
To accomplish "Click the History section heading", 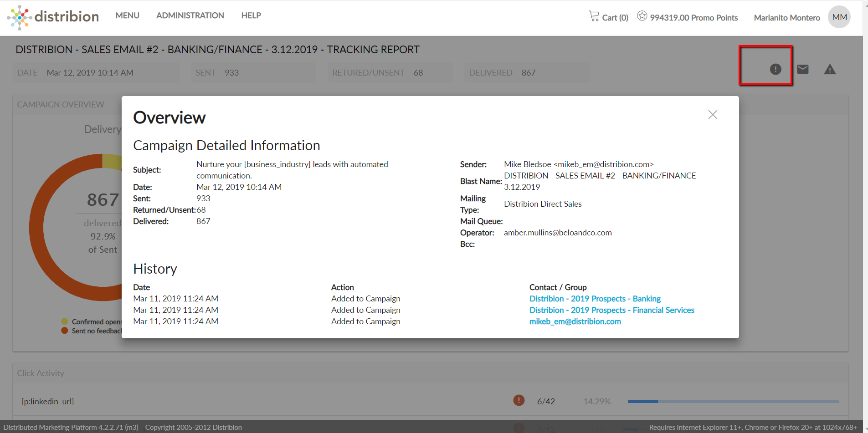I will coord(155,269).
